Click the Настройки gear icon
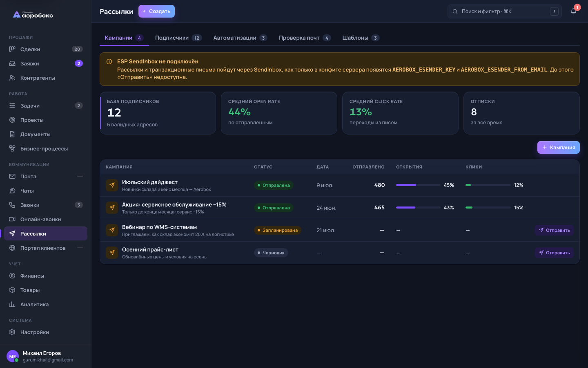This screenshot has height=368, width=588. pos(12,332)
